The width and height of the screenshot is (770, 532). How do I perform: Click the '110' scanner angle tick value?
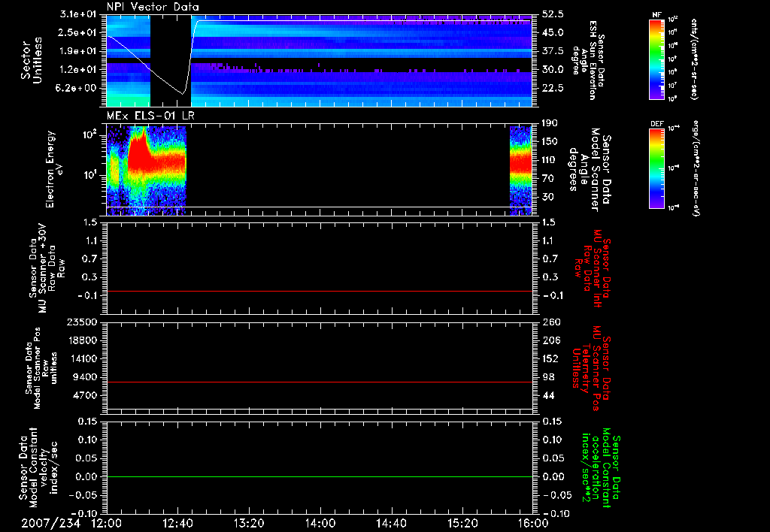pyautogui.click(x=550, y=160)
